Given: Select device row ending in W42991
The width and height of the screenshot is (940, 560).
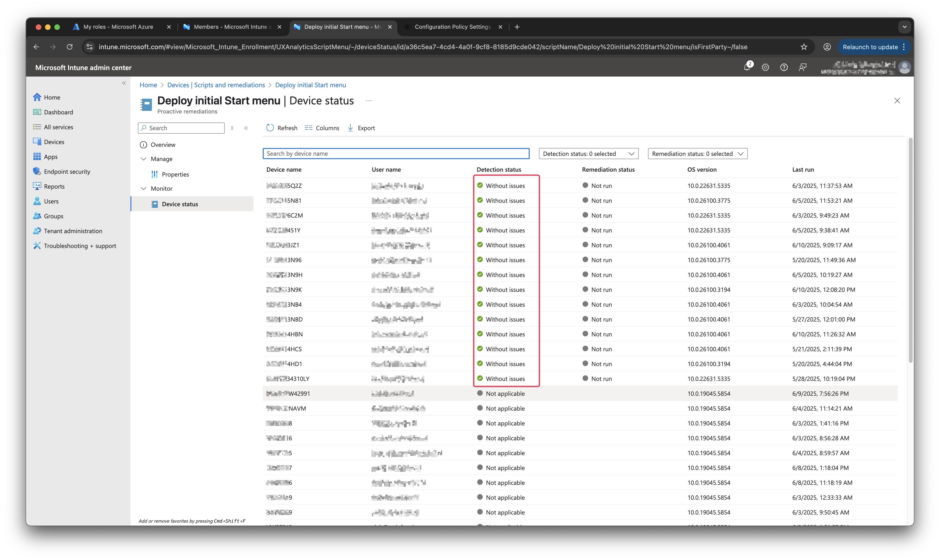Looking at the screenshot, I should point(580,394).
